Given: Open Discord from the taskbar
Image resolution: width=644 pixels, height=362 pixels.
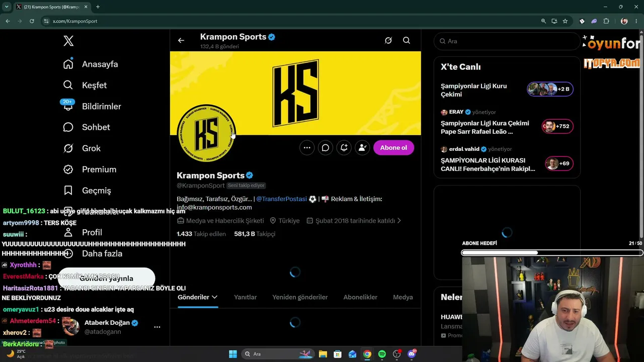Looking at the screenshot, I should (x=412, y=354).
